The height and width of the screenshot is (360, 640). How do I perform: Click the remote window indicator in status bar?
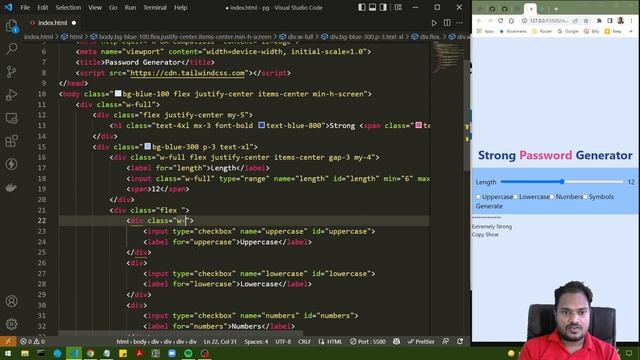click(x=8, y=341)
